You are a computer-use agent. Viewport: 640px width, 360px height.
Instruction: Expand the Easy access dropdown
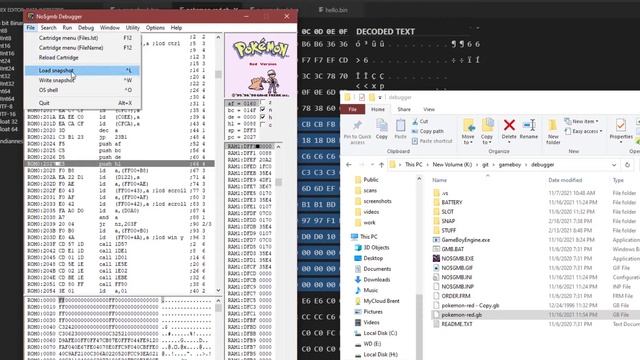[584, 131]
